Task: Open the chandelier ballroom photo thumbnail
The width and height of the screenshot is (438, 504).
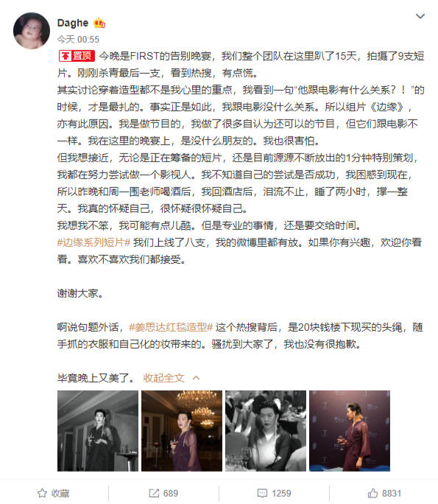Action: coord(182,431)
